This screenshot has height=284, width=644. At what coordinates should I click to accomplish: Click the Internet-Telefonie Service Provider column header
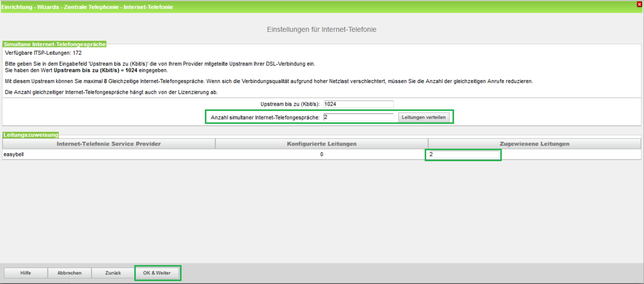[109, 144]
